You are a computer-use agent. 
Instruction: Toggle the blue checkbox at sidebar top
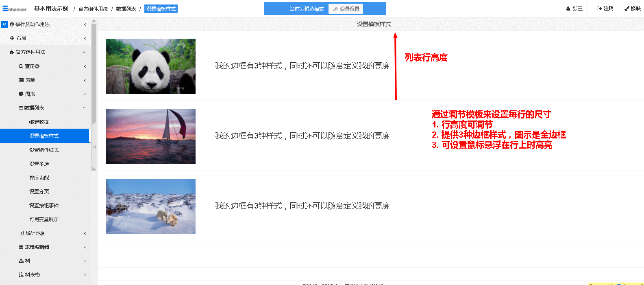pos(4,24)
